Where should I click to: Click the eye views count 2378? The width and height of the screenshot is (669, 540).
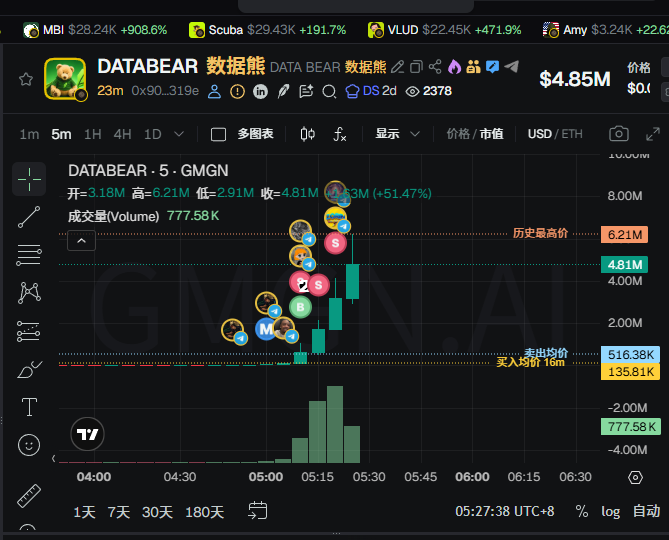coord(428,91)
